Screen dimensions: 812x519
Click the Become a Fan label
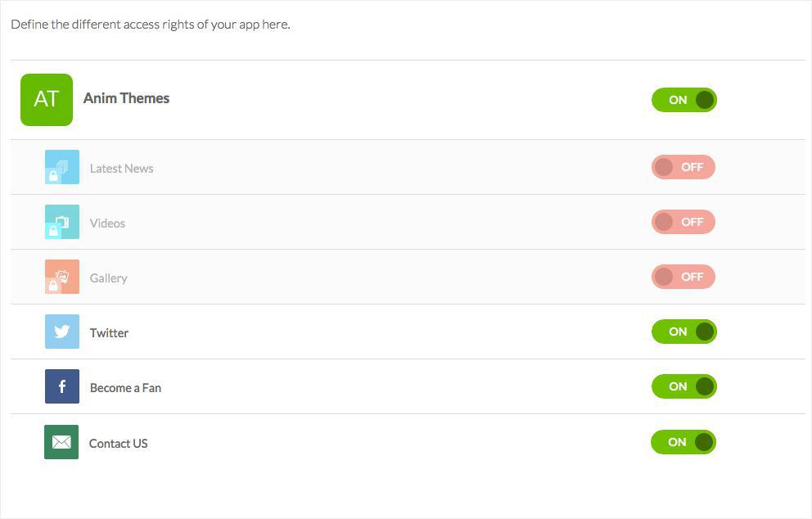pos(125,388)
